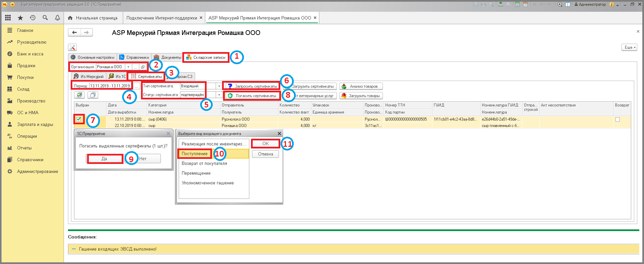This screenshot has width=644, height=264.
Task: Open the sections grid menu
Action: click(x=8, y=18)
